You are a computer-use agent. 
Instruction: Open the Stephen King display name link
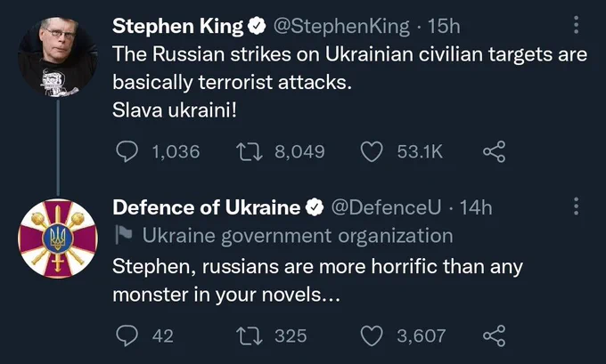coord(177,27)
